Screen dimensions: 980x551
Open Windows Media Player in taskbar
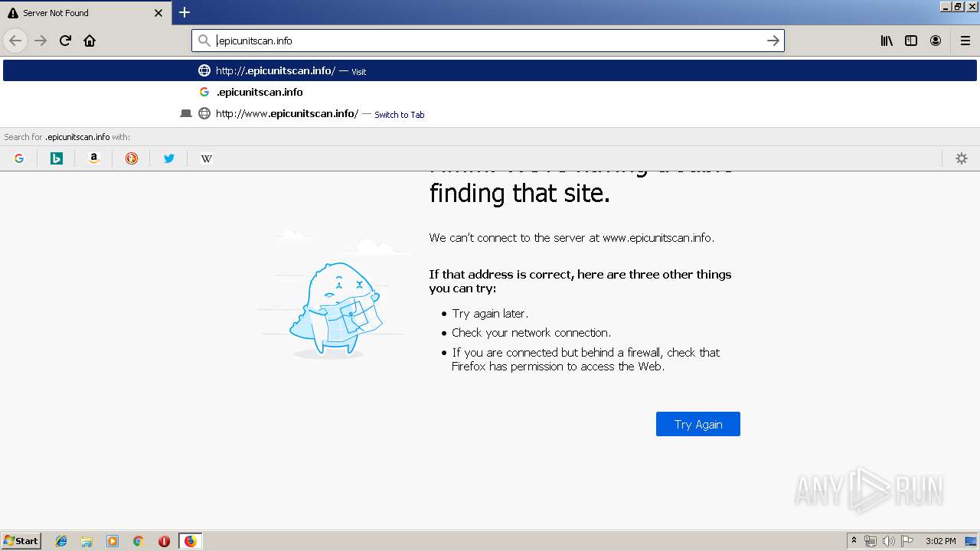(x=113, y=541)
